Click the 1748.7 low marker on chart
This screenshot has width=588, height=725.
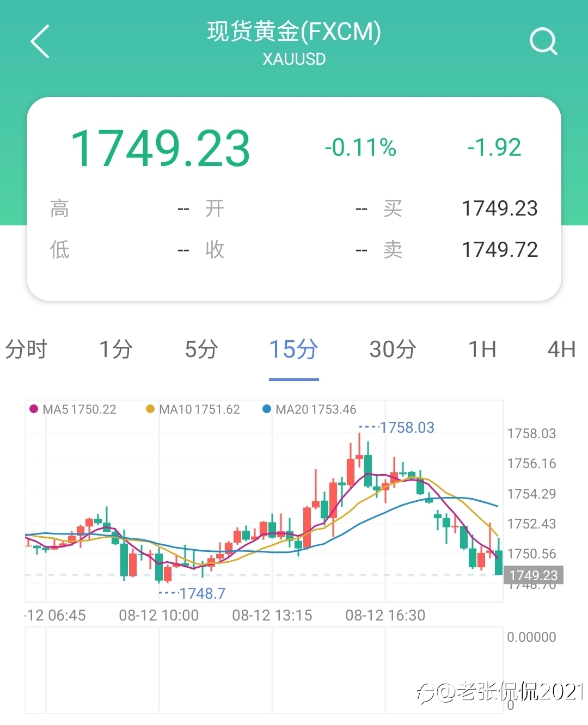pos(202,593)
